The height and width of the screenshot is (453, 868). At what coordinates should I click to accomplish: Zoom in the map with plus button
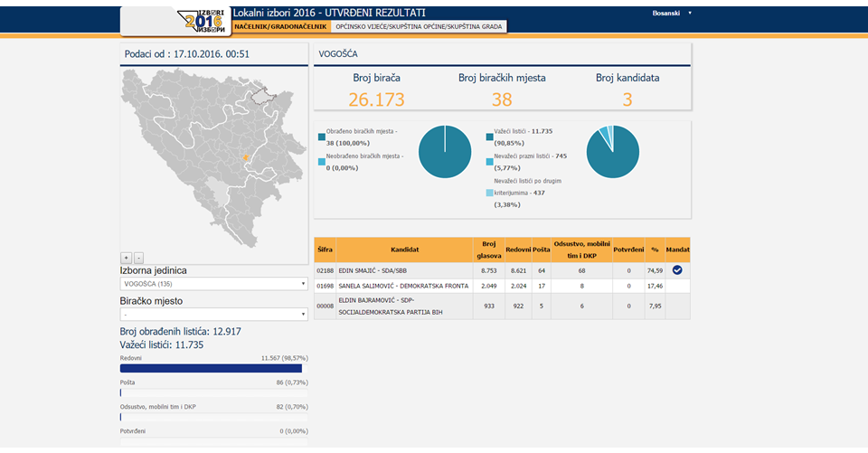(x=127, y=258)
